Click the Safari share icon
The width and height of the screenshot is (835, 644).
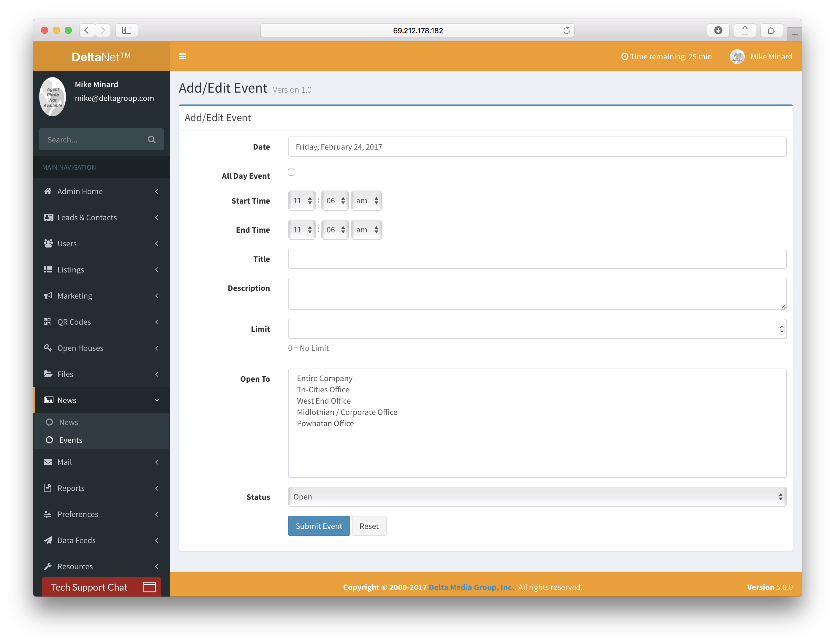pos(744,30)
